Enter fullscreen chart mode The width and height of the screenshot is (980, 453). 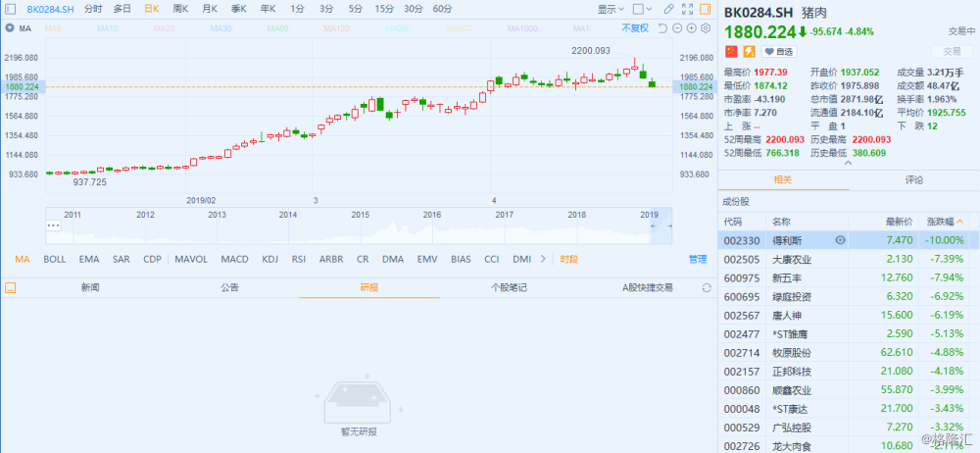coord(687,10)
